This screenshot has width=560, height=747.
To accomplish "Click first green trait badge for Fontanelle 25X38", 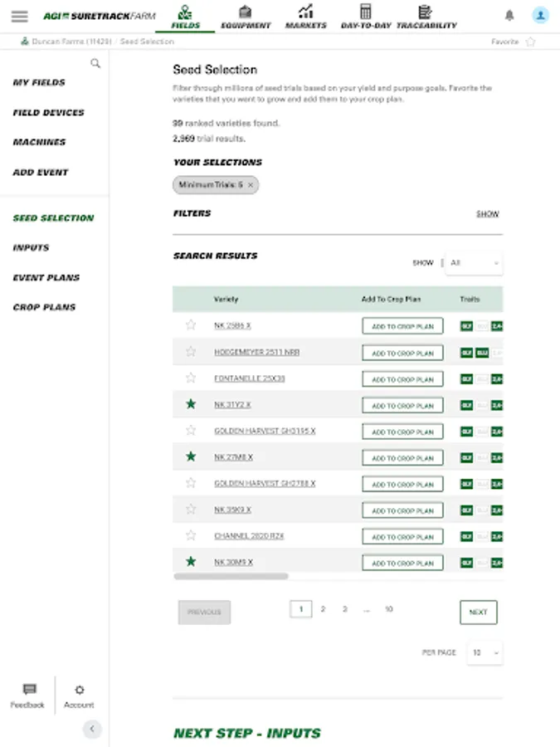I will point(466,379).
